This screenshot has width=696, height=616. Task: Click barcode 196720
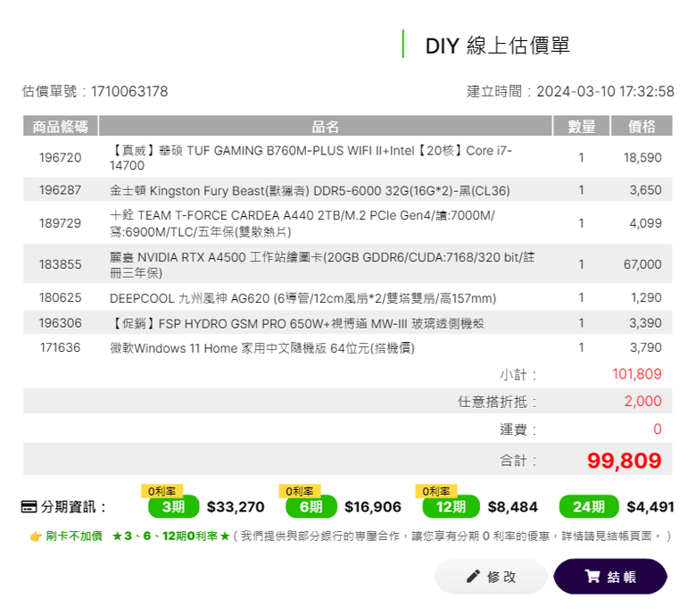click(61, 158)
